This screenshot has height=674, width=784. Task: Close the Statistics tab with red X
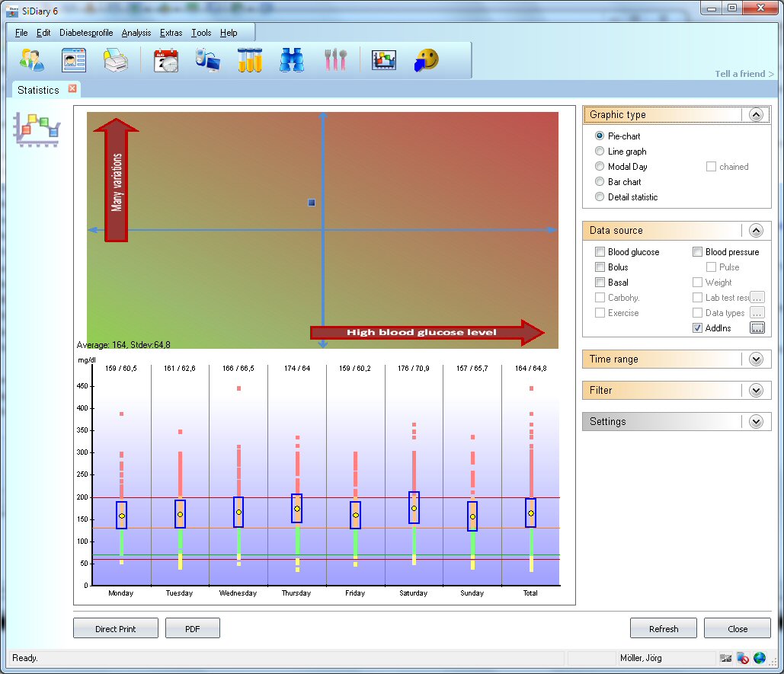click(x=72, y=89)
